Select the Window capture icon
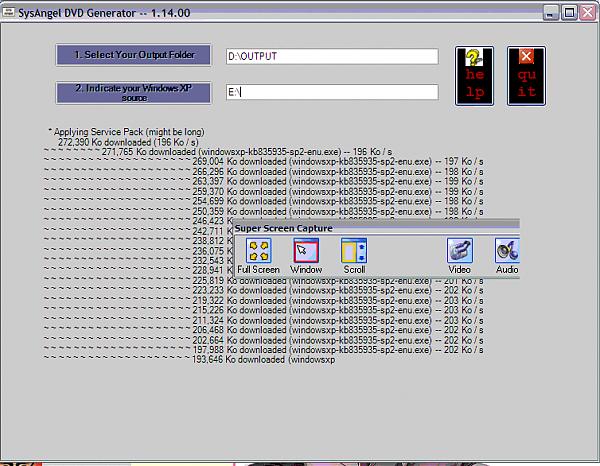 pyautogui.click(x=306, y=251)
